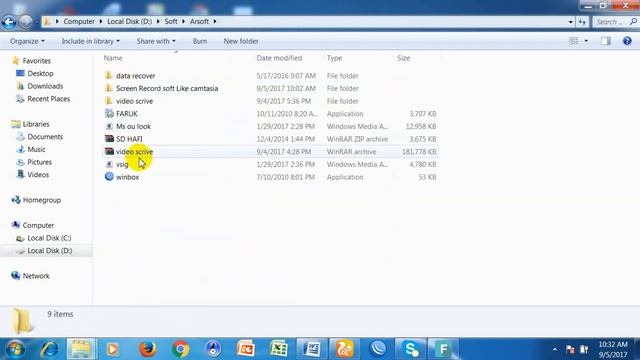Open Excel from the taskbar
The image size is (640, 360).
tap(279, 349)
